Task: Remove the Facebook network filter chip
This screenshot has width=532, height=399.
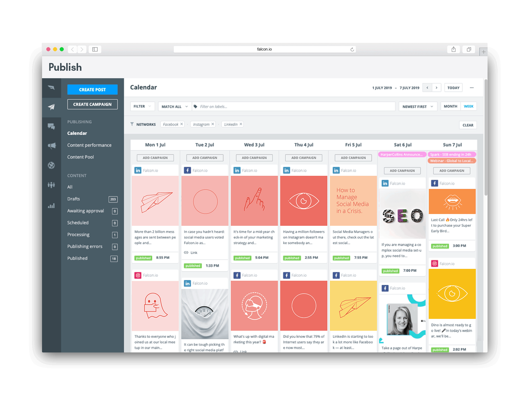Action: [181, 124]
